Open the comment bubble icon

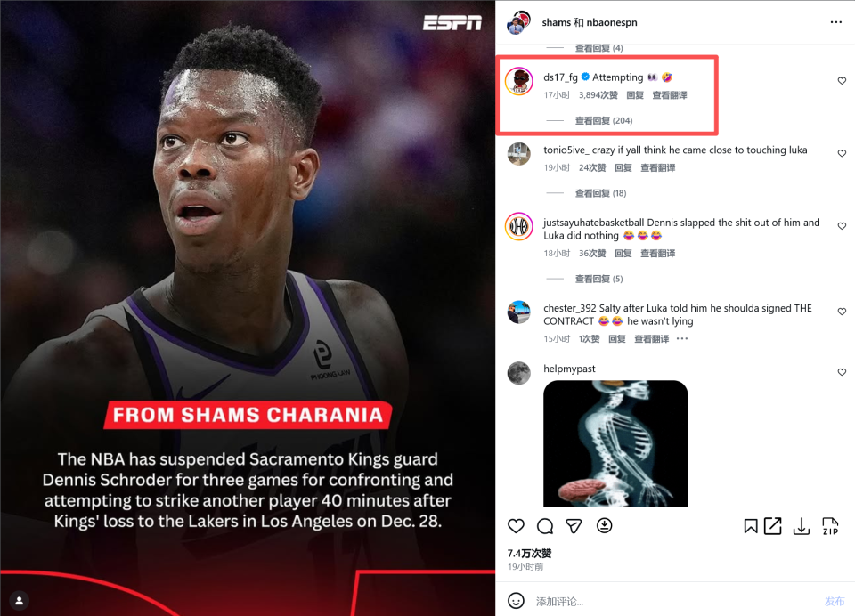point(545,526)
